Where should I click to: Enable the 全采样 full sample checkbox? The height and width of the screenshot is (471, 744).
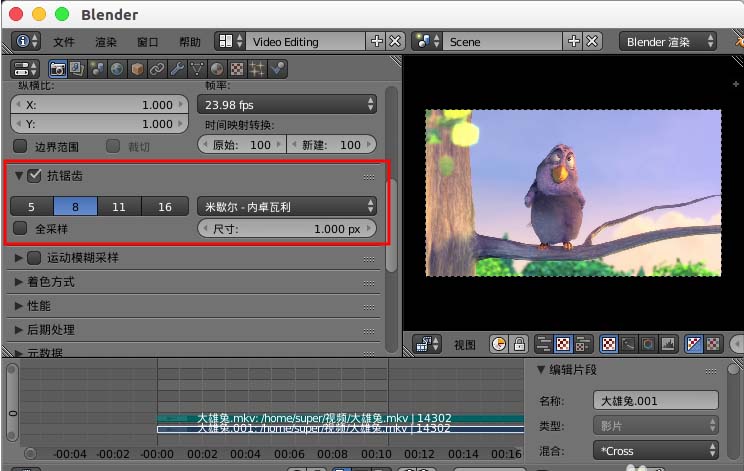(20, 229)
